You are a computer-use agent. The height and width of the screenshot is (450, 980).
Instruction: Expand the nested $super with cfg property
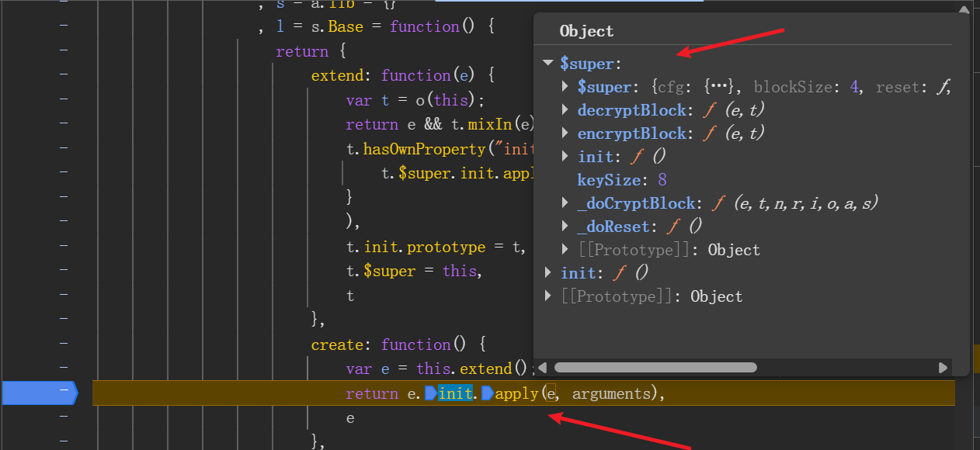(566, 87)
